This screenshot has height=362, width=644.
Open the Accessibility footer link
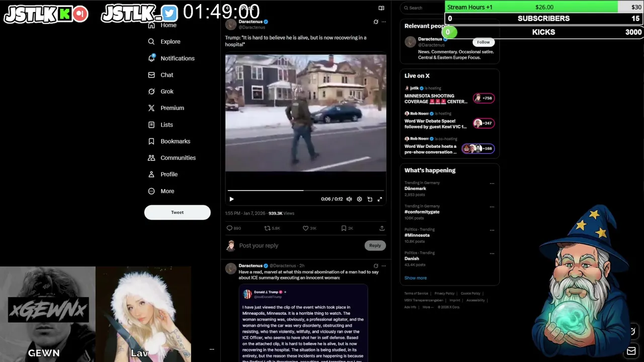click(x=475, y=300)
